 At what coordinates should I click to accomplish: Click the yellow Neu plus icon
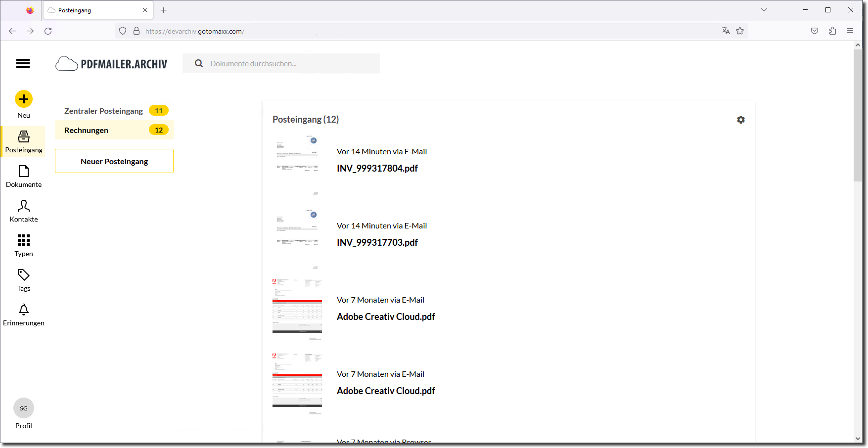click(x=23, y=99)
